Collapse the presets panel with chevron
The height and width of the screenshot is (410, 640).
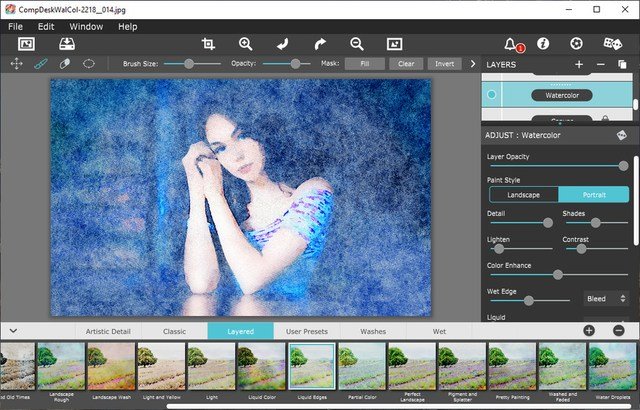pyautogui.click(x=13, y=330)
